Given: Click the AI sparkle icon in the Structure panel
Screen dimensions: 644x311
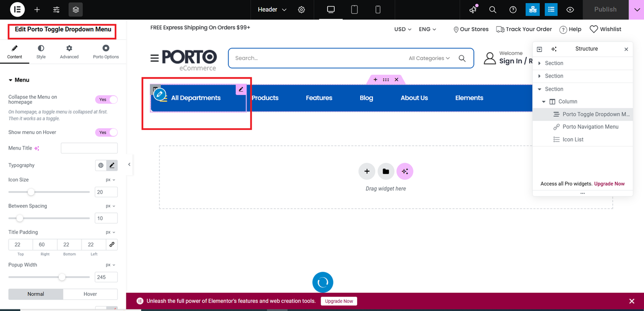Looking at the screenshot, I should 554,49.
